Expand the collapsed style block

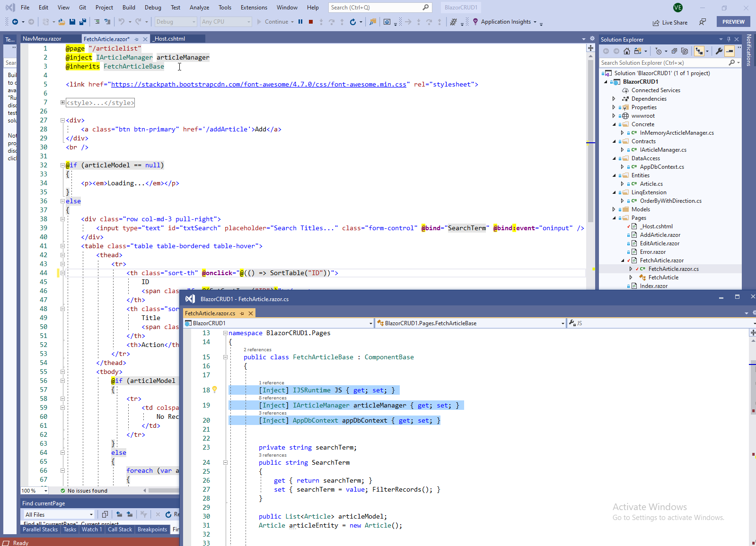pos(62,103)
